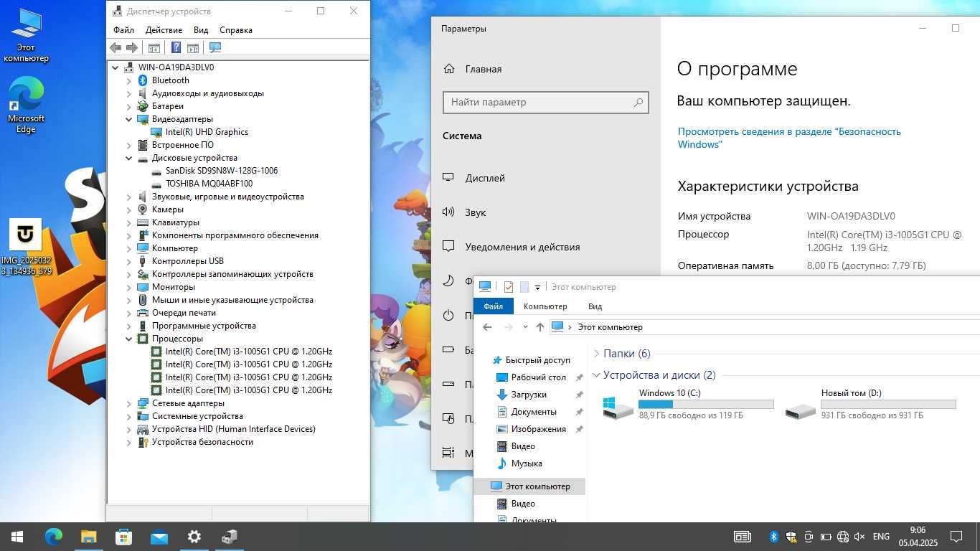The width and height of the screenshot is (980, 551).
Task: Open the Windows security info link
Action: coord(789,138)
